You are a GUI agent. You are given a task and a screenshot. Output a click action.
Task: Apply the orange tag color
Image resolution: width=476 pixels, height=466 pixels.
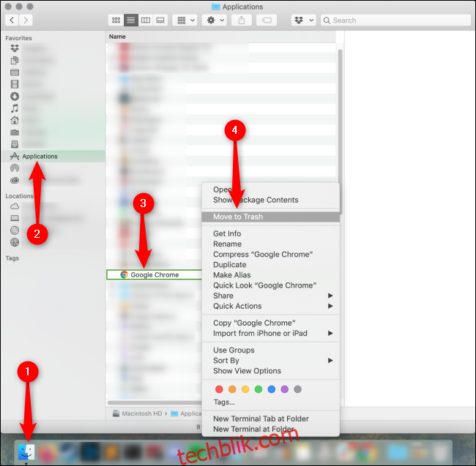click(x=232, y=389)
